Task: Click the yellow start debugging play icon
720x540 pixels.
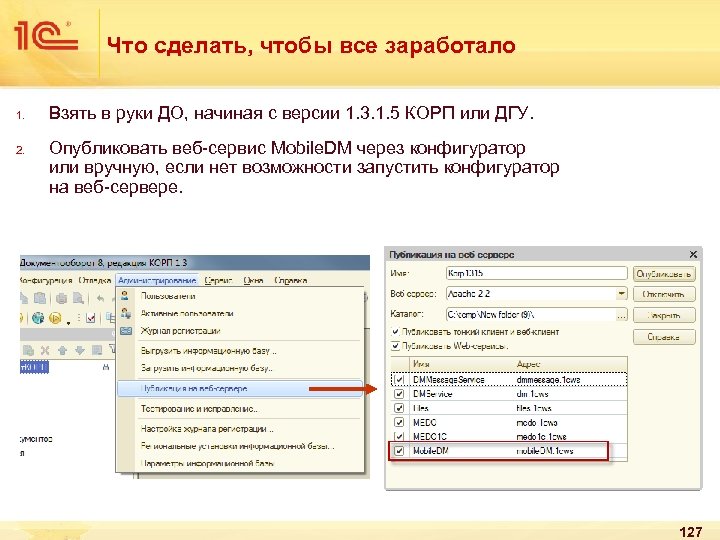Action: (x=55, y=318)
